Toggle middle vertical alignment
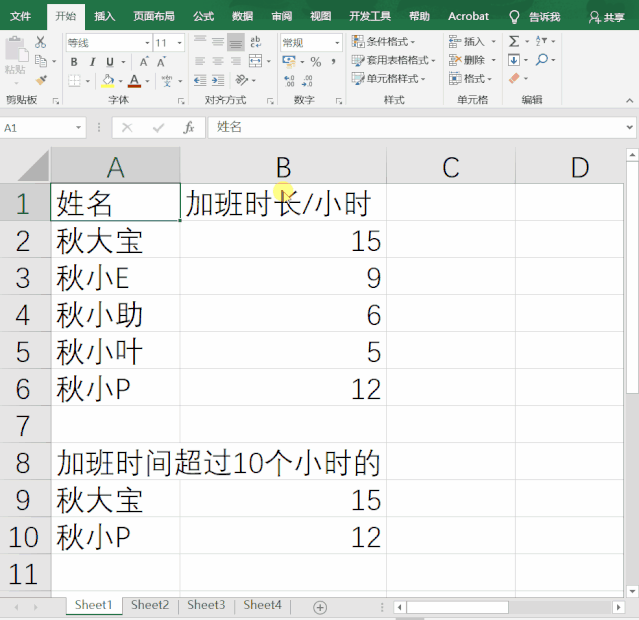Screen dimensions: 639x620 click(x=218, y=42)
